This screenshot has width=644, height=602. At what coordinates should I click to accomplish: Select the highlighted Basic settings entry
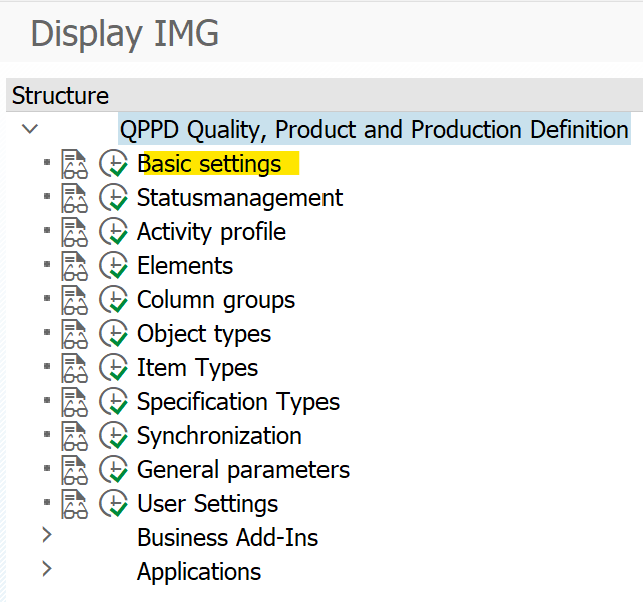coord(209,164)
